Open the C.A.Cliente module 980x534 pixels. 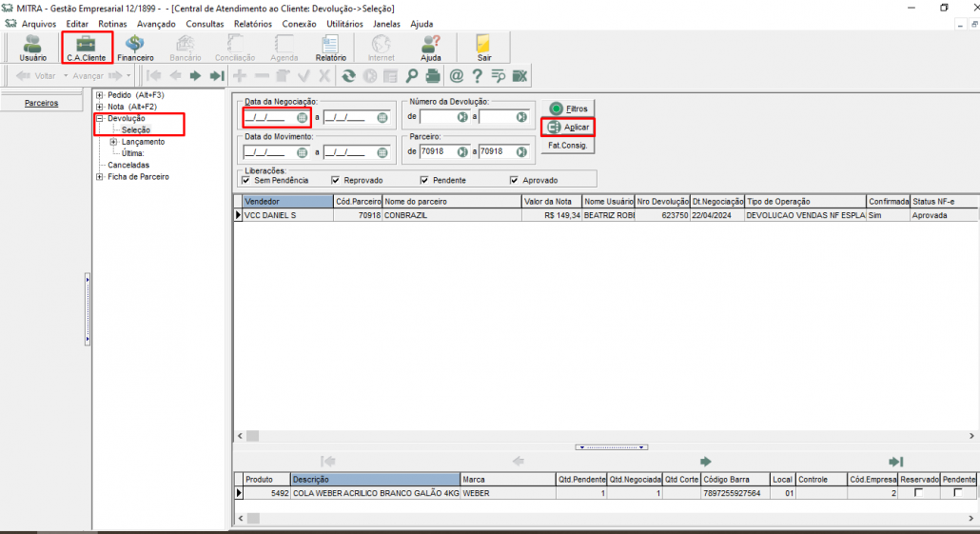click(86, 48)
